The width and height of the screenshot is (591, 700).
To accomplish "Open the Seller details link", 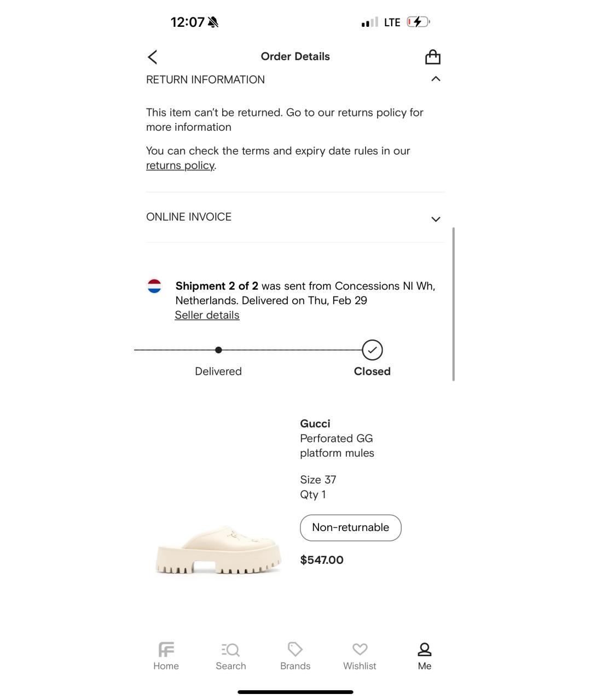I will point(207,316).
